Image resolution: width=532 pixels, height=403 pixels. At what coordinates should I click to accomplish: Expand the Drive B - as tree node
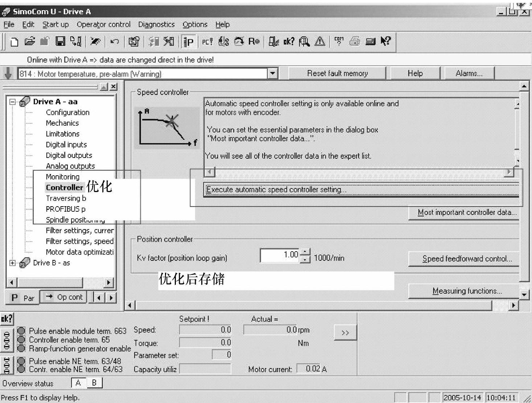coord(13,263)
